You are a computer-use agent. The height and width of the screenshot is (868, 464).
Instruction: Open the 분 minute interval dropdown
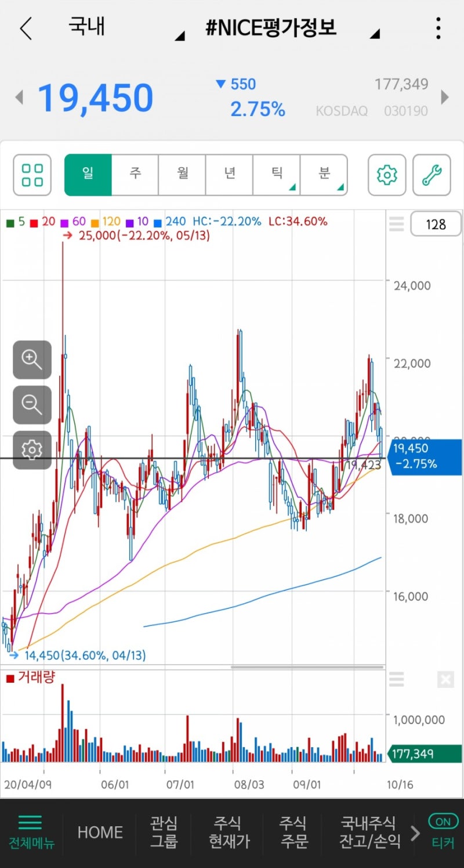tap(324, 175)
